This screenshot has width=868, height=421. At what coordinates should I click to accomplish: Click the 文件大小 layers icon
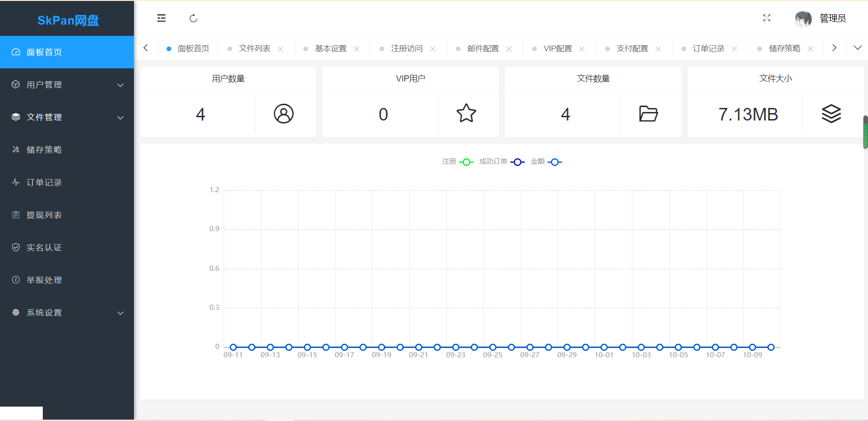[x=831, y=114]
